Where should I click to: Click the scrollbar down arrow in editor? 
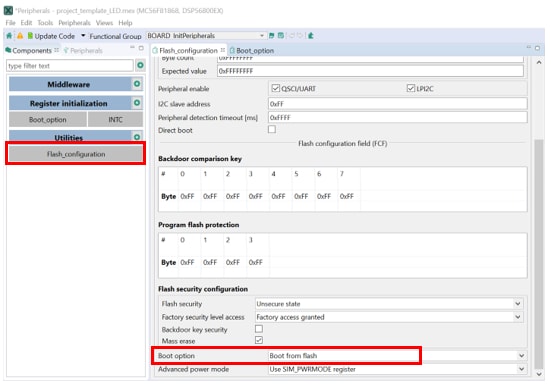(x=539, y=374)
